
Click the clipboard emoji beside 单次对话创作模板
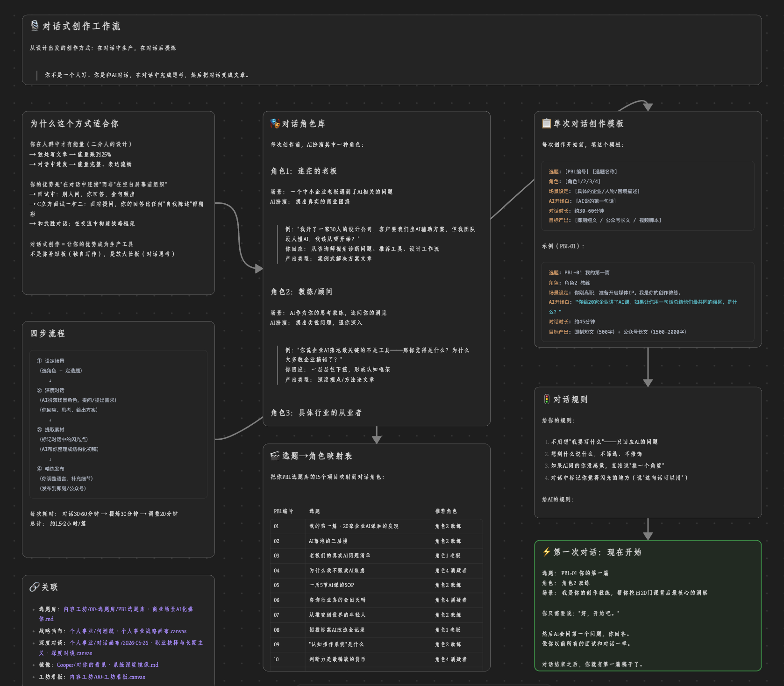[546, 123]
